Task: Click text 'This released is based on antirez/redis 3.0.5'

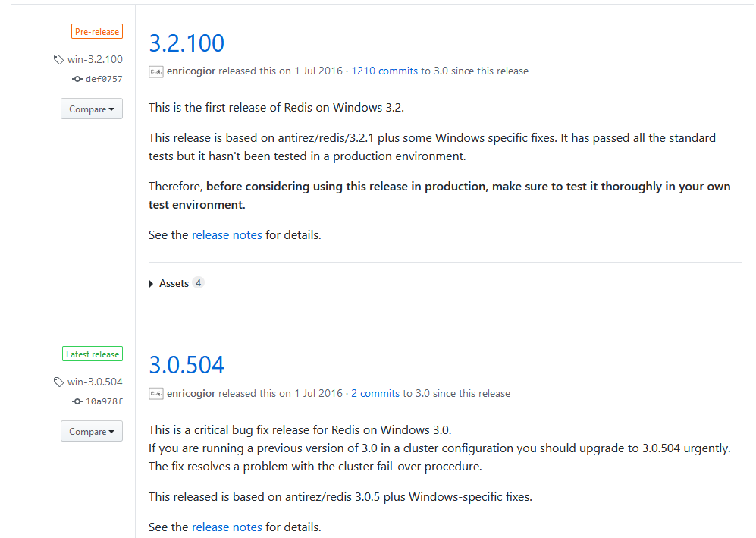Action: point(264,496)
